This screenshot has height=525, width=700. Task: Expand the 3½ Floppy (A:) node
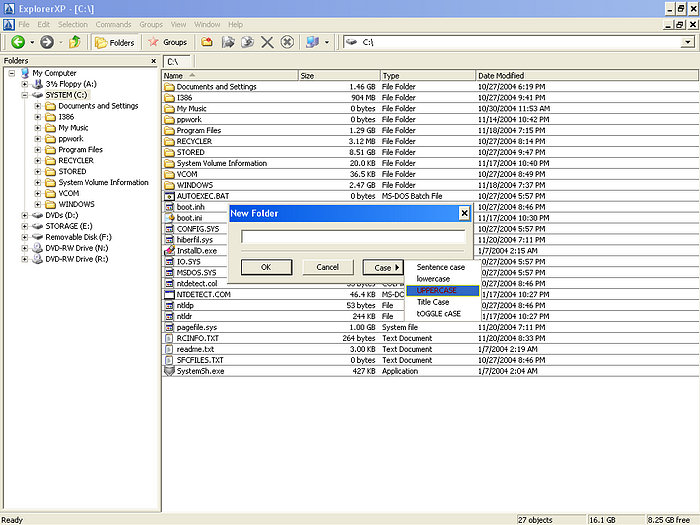25,84
